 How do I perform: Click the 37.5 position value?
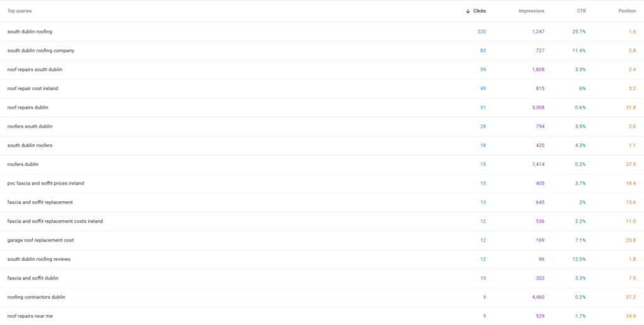tap(631, 164)
